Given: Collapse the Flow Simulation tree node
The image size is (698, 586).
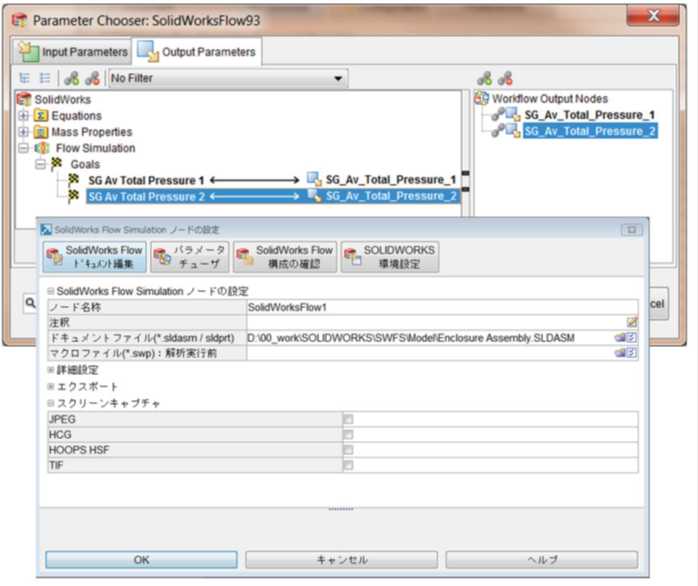Looking at the screenshot, I should [24, 148].
